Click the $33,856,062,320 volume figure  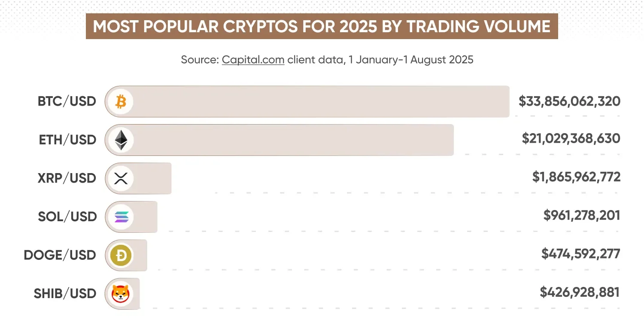point(569,101)
